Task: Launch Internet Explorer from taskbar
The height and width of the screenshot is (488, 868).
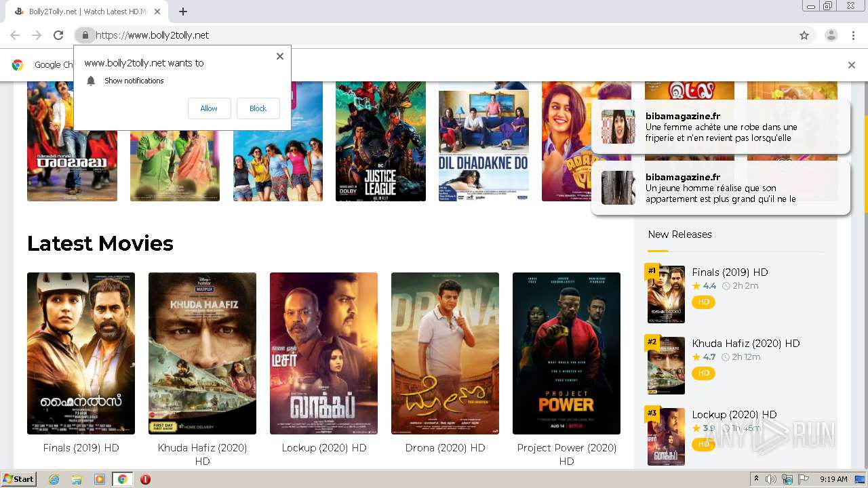Action: pyautogui.click(x=54, y=479)
